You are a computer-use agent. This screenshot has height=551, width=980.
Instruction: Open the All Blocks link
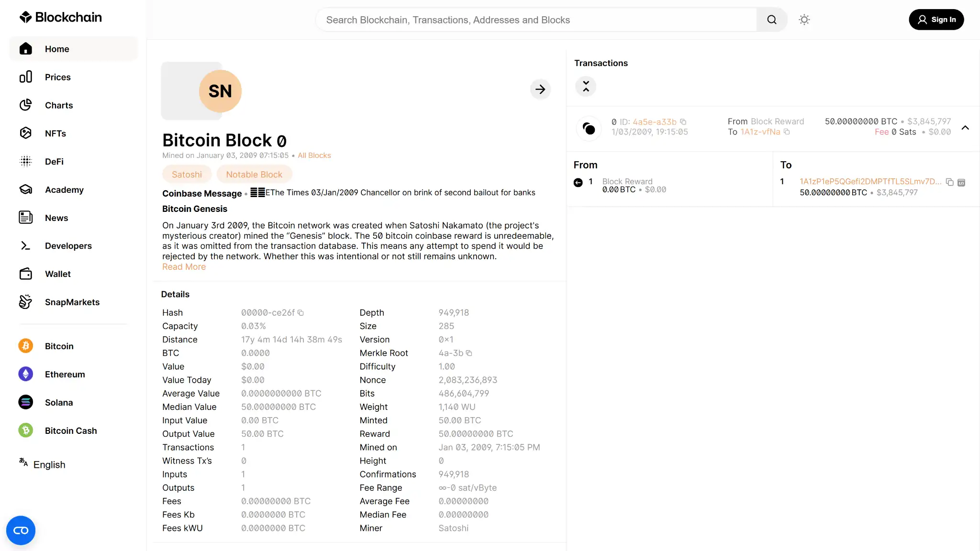pyautogui.click(x=314, y=155)
